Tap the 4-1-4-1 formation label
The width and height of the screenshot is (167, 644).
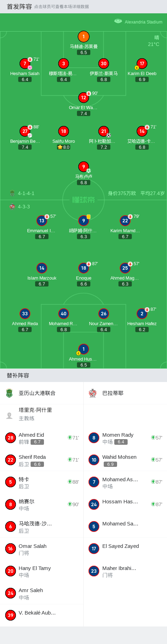click(x=26, y=193)
